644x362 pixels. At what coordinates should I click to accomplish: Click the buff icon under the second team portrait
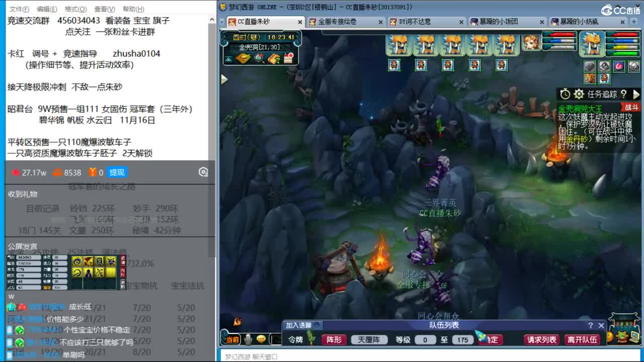pyautogui.click(x=421, y=65)
